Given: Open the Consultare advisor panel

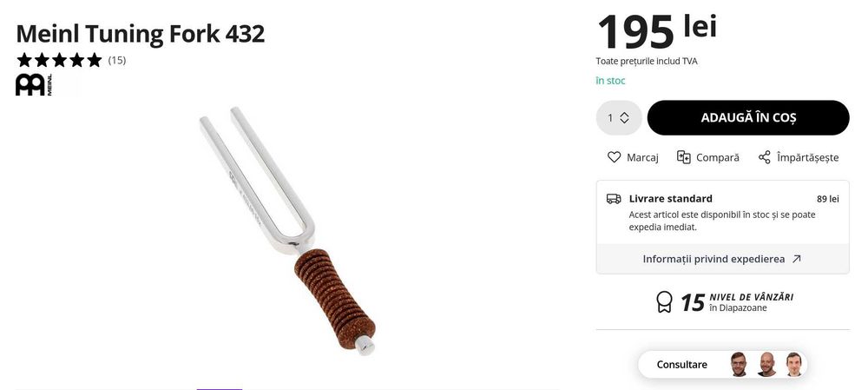Looking at the screenshot, I should coord(722,365).
